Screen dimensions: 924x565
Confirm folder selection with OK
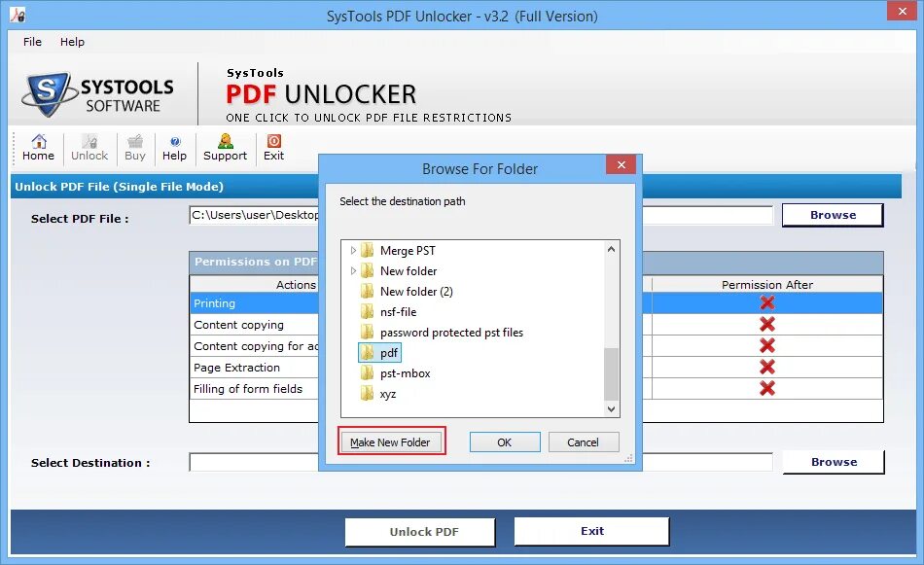[505, 441]
